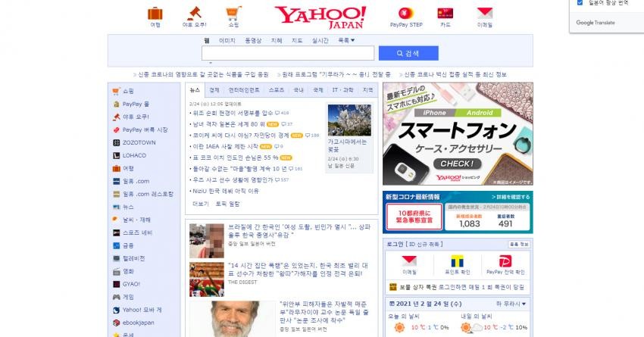Open Yahoo! Mobage in the sidebar
Image resolution: width=644 pixels, height=337 pixels.
[x=142, y=310]
